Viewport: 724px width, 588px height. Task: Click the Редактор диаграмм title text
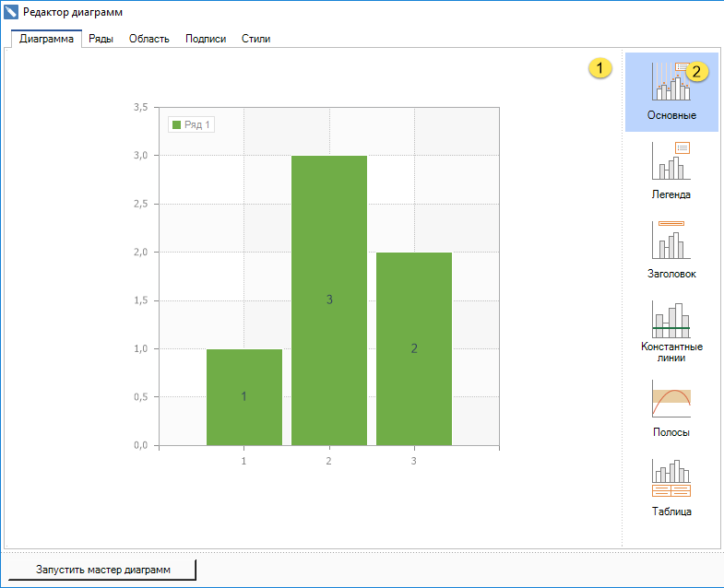[x=73, y=13]
